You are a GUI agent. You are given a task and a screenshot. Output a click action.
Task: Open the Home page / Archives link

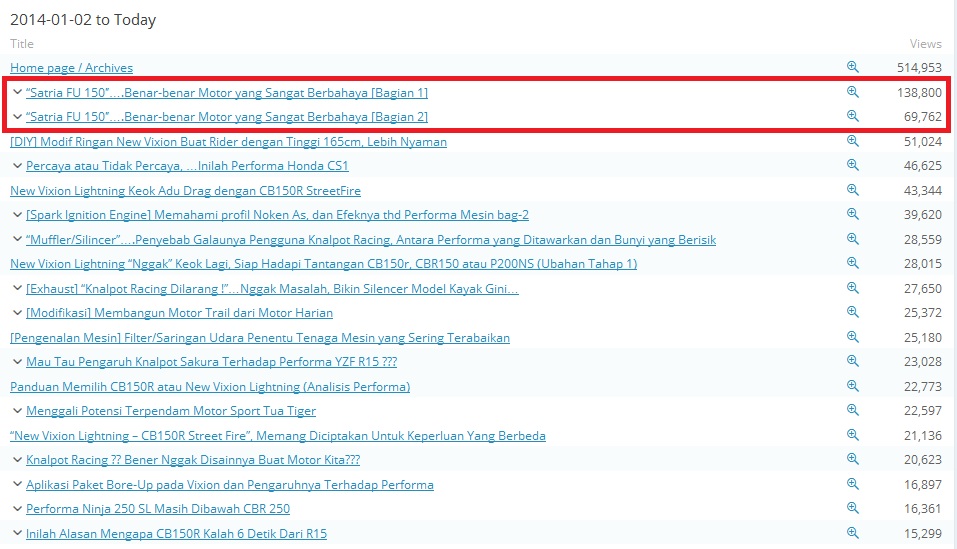coord(71,68)
